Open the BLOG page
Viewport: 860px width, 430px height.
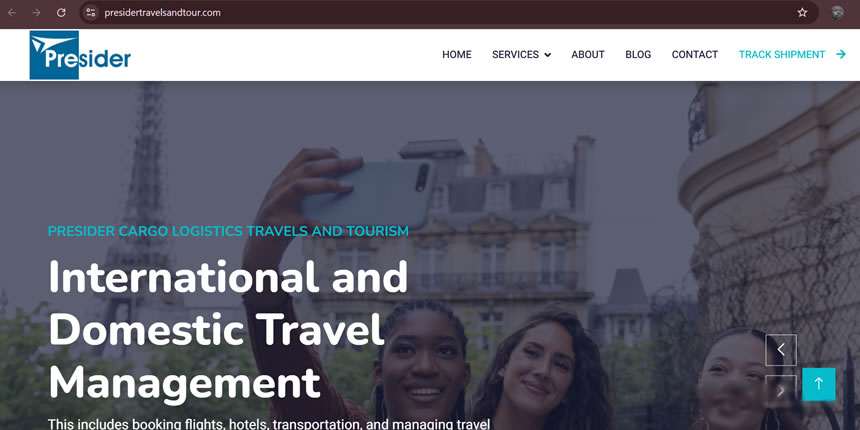[638, 54]
